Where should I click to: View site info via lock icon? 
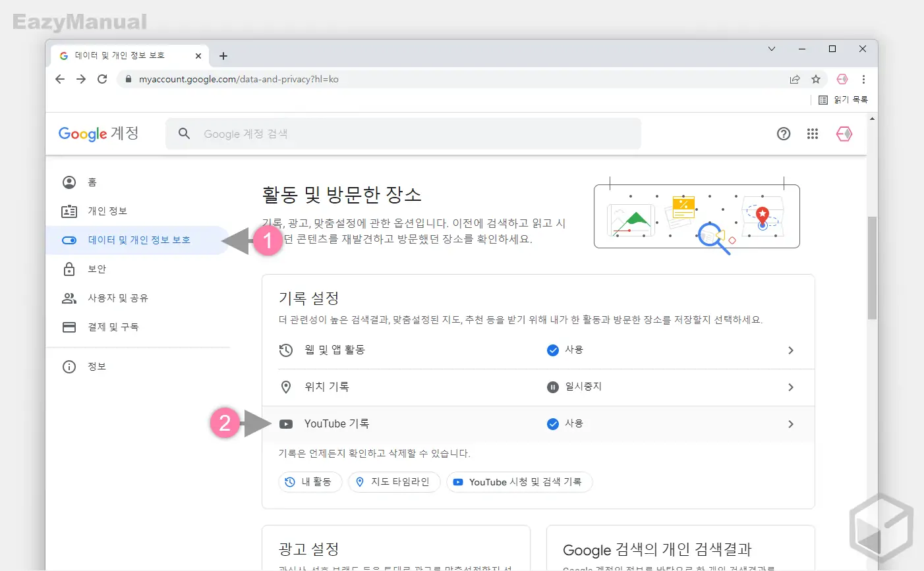click(128, 79)
